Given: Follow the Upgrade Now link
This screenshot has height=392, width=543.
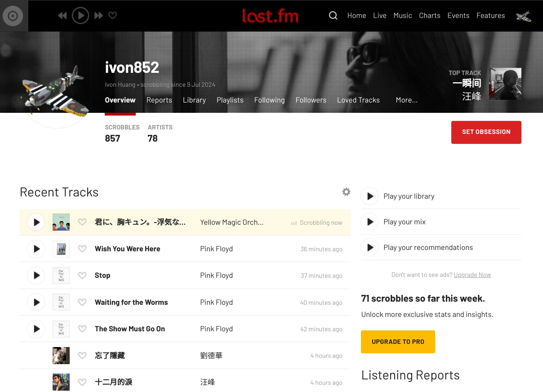Looking at the screenshot, I should pyautogui.click(x=472, y=275).
